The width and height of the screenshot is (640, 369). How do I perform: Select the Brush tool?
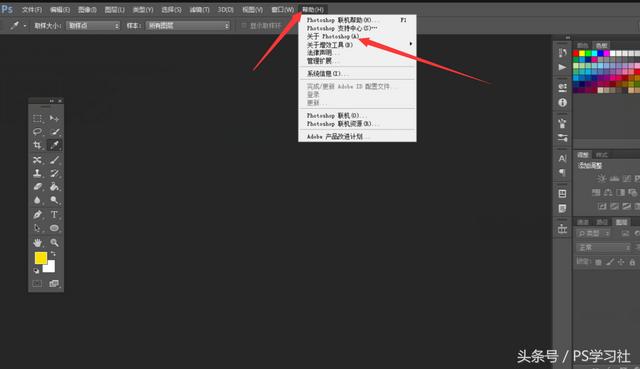(54, 160)
